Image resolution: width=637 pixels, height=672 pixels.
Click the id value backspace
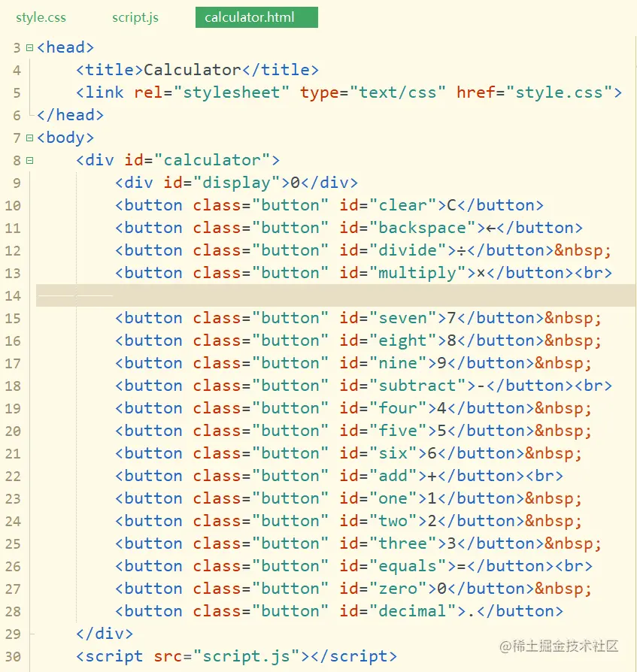pos(422,228)
